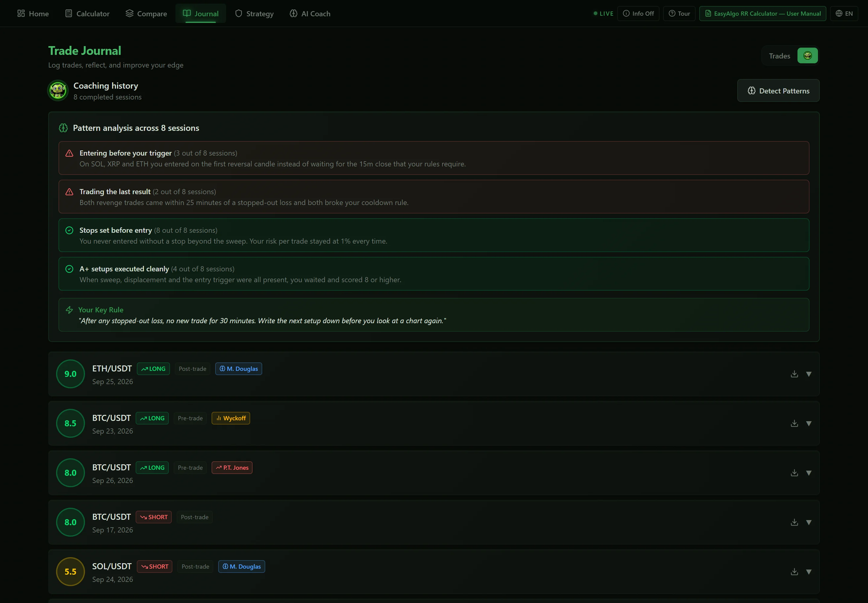Open the AI Coach tab
Image resolution: width=868 pixels, height=603 pixels.
click(310, 14)
